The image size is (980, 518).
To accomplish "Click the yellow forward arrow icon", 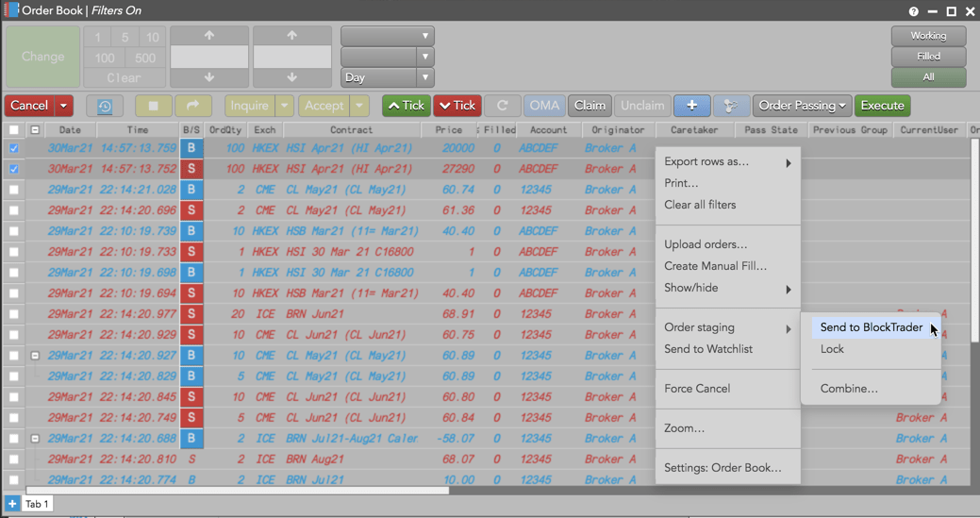I will point(192,106).
